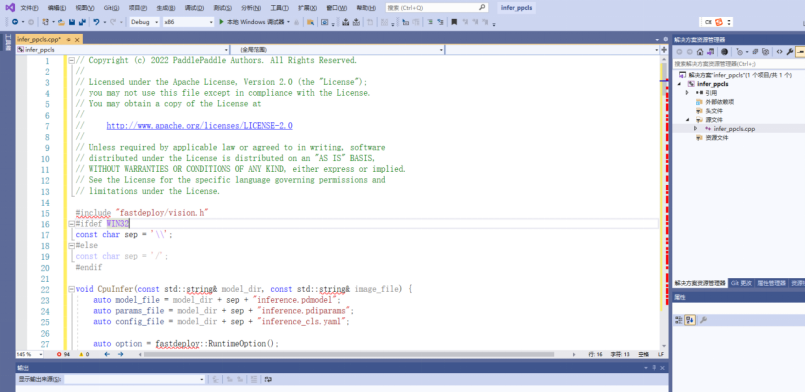Open the Tools menu
Image resolution: width=806 pixels, height=392 pixels.
coord(279,8)
